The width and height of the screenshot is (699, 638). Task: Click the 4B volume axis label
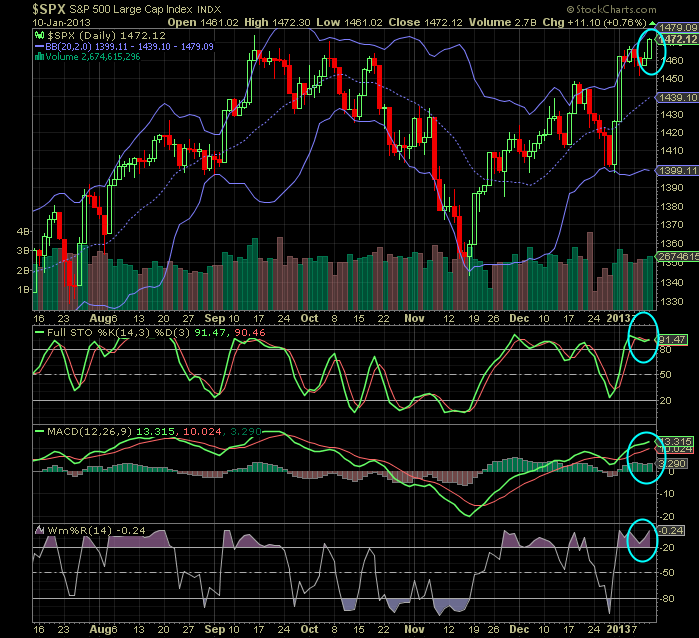pyautogui.click(x=23, y=231)
